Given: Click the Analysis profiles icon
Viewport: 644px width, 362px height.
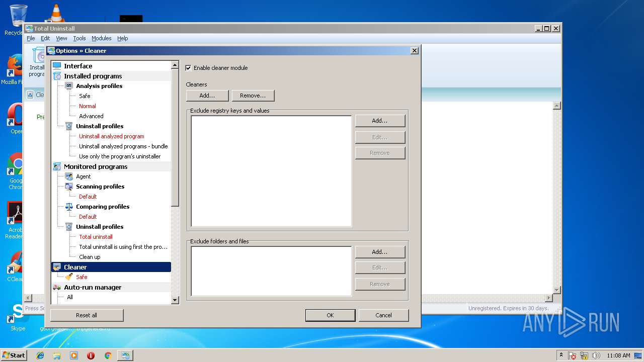Looking at the screenshot, I should click(x=69, y=86).
